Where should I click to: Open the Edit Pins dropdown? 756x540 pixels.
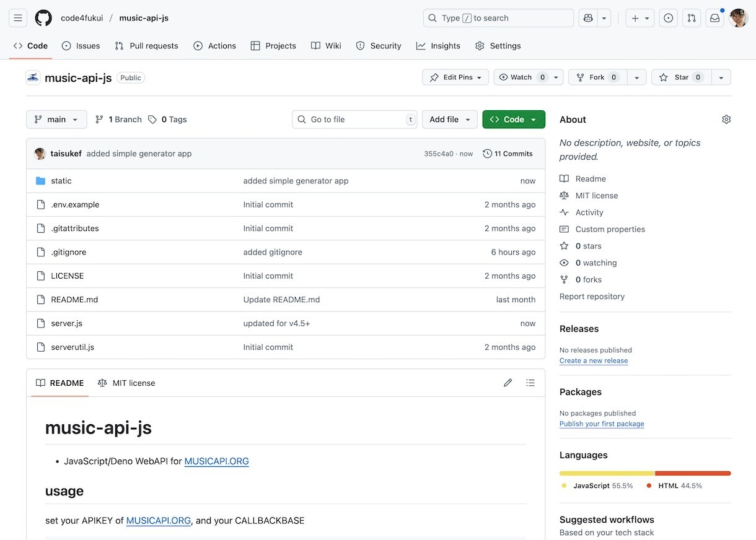pos(455,77)
